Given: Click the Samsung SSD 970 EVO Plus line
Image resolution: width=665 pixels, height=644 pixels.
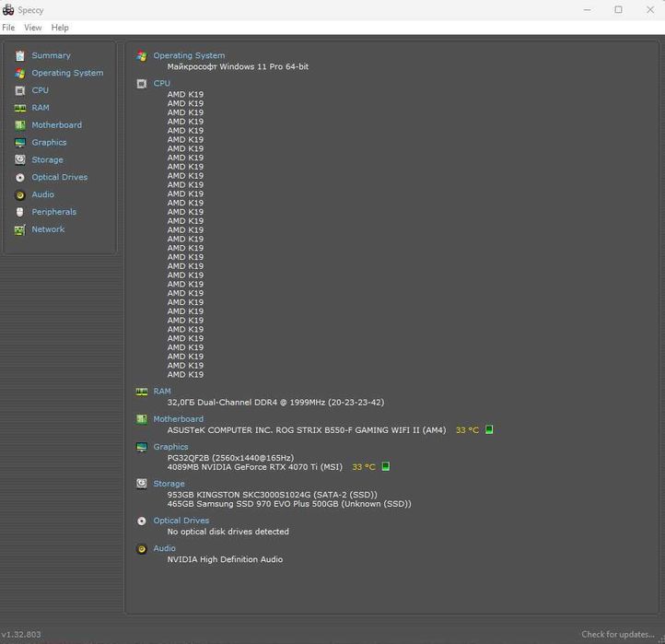Looking at the screenshot, I should (x=289, y=504).
